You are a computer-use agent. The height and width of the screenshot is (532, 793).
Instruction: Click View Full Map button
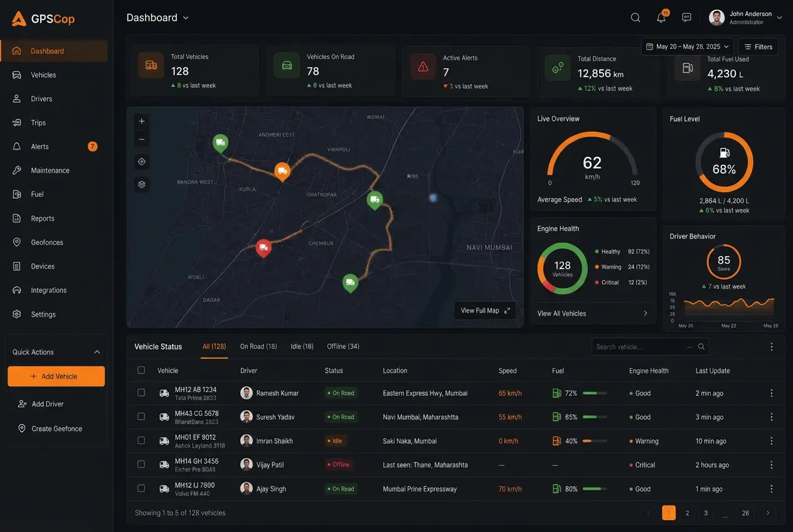point(485,311)
